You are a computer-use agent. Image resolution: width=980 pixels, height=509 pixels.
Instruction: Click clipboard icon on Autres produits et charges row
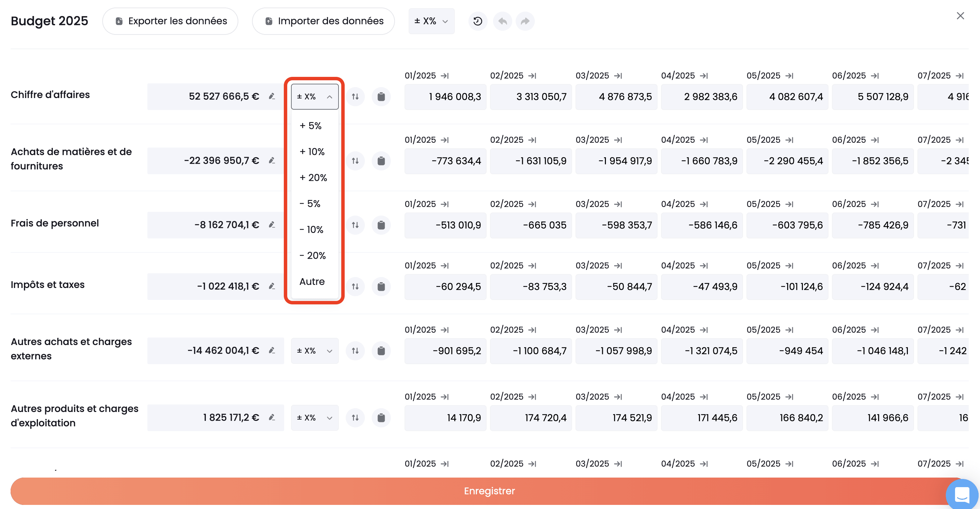point(381,418)
